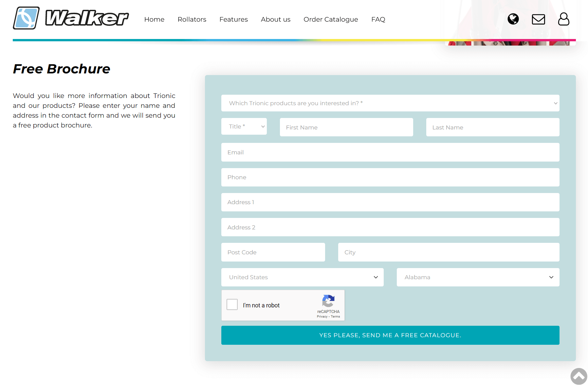The width and height of the screenshot is (588, 389).
Task: Click into the First Name field
Action: pyautogui.click(x=346, y=127)
